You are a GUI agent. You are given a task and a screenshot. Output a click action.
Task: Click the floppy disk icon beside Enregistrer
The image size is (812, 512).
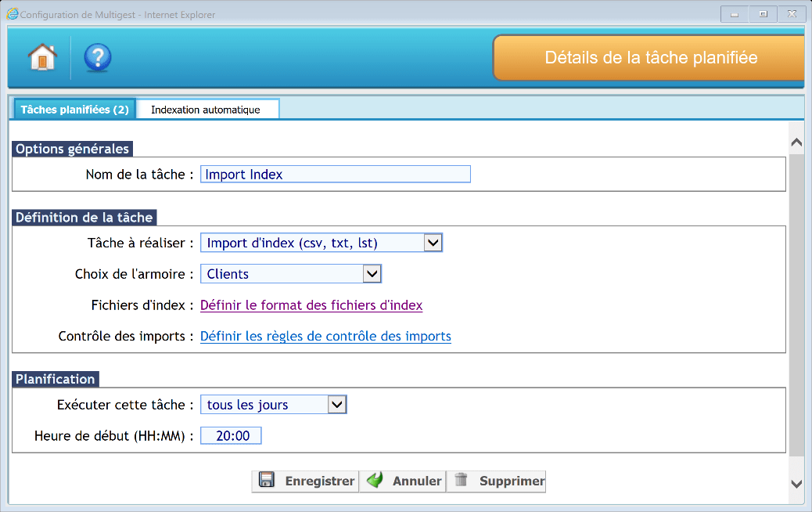click(x=266, y=481)
